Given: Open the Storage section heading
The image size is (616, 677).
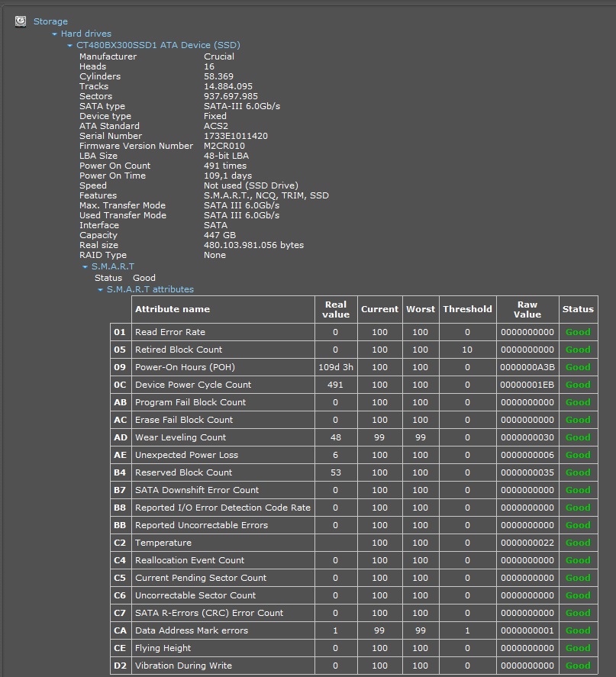Looking at the screenshot, I should click(50, 21).
